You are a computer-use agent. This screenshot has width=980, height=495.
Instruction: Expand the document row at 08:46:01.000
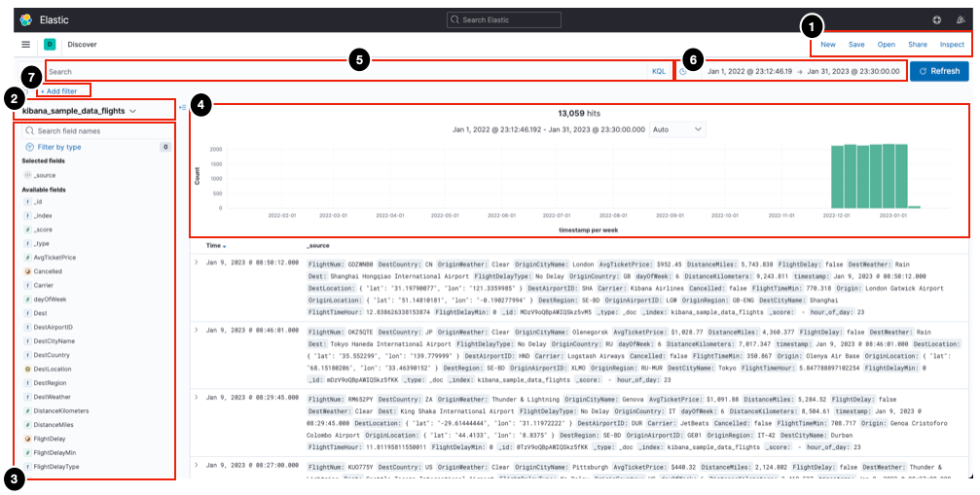point(196,331)
